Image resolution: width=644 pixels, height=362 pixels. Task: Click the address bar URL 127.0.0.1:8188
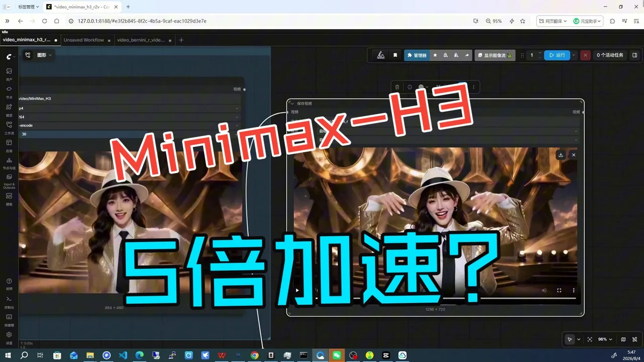[x=142, y=21]
